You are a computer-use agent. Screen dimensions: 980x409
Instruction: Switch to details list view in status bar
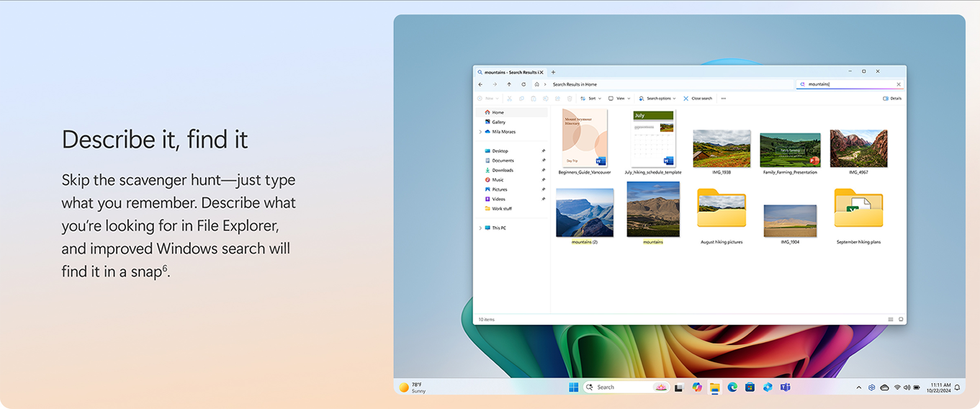(x=891, y=319)
